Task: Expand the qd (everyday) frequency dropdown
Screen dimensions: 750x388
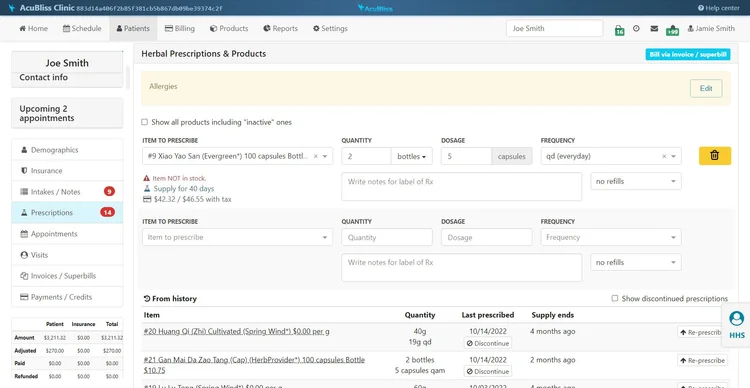Action: [x=673, y=156]
